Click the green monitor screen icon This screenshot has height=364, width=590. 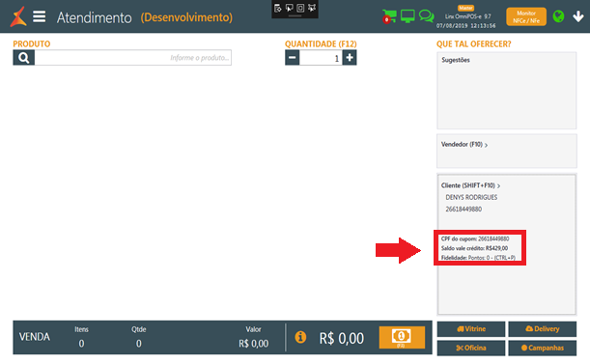pyautogui.click(x=407, y=16)
